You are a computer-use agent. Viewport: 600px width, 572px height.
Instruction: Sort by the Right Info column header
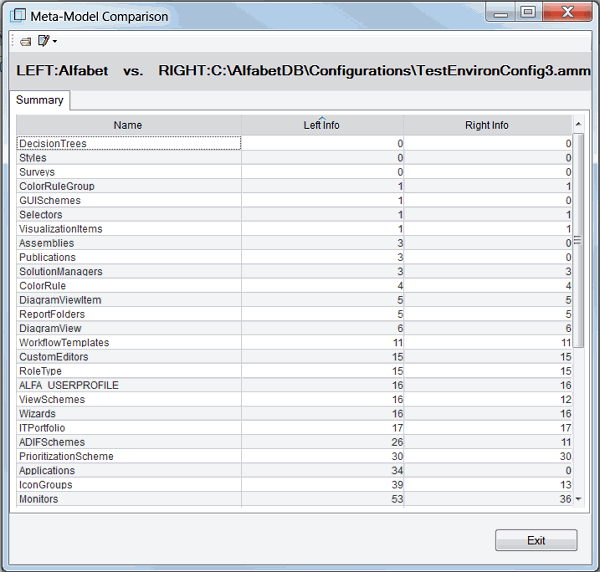coord(487,125)
